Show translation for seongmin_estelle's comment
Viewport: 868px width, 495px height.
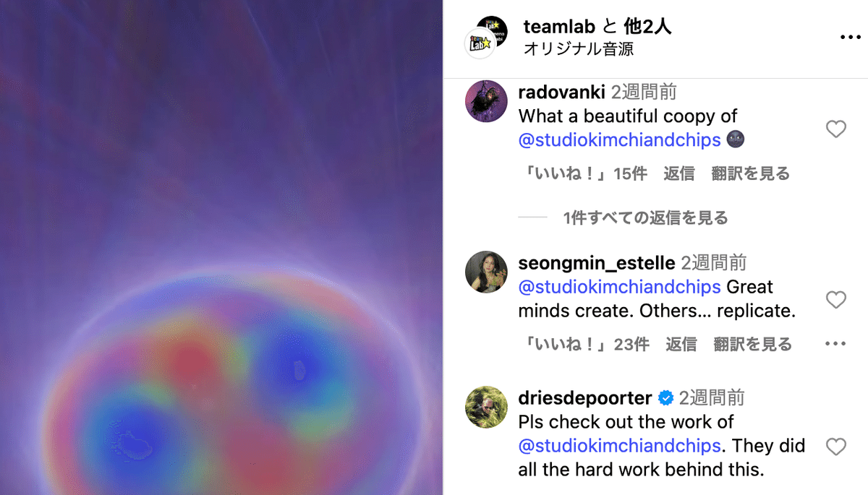click(752, 344)
